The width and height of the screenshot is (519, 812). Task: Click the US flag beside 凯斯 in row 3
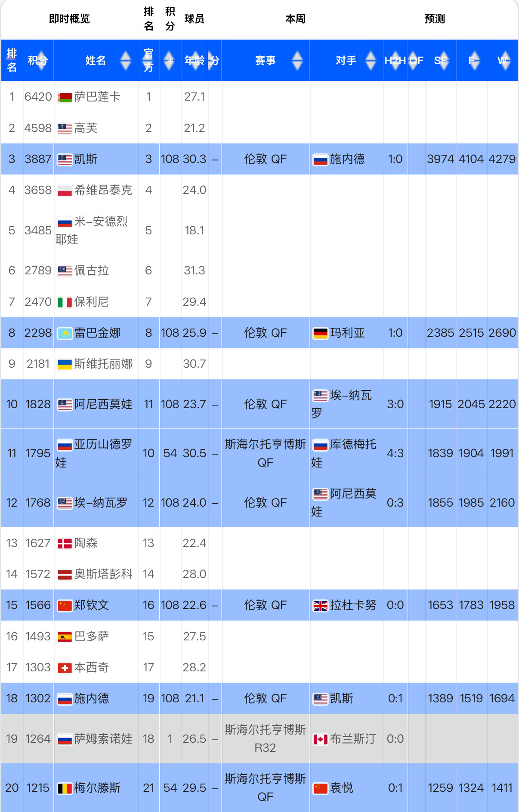click(65, 160)
